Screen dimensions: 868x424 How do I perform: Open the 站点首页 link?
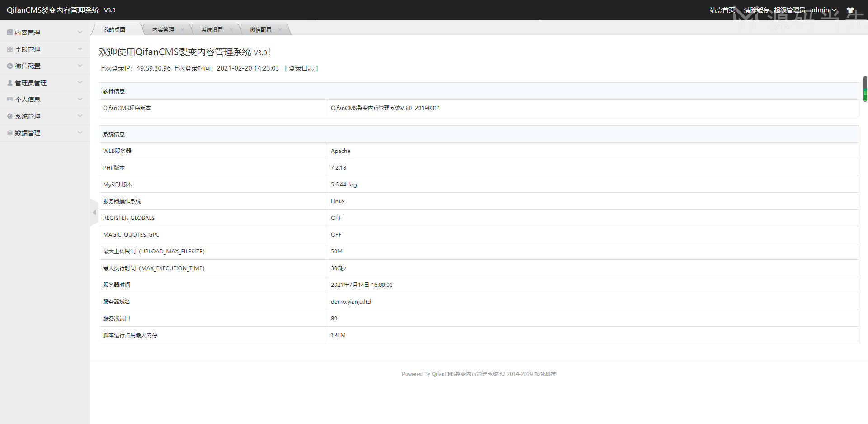(722, 10)
